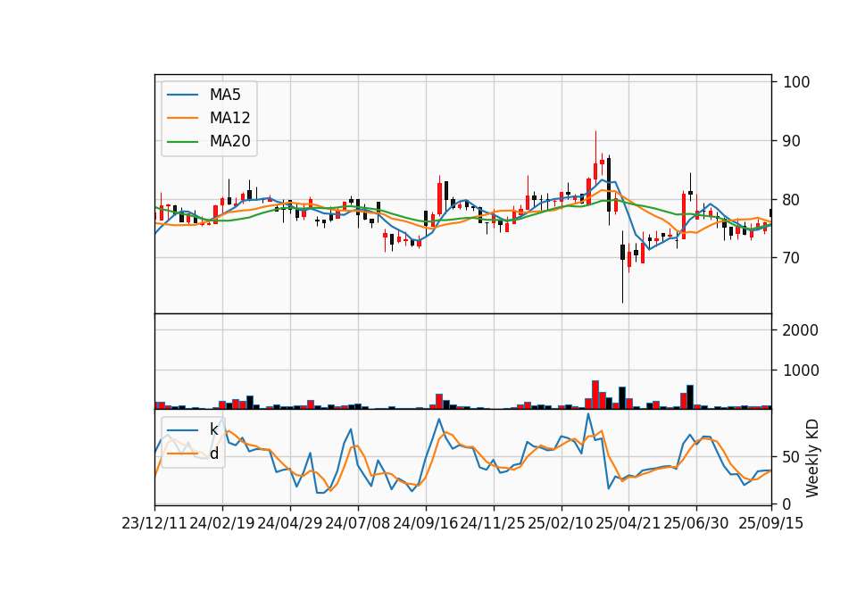
Task: Click the 24/11/25 date label
Action: [493, 524]
